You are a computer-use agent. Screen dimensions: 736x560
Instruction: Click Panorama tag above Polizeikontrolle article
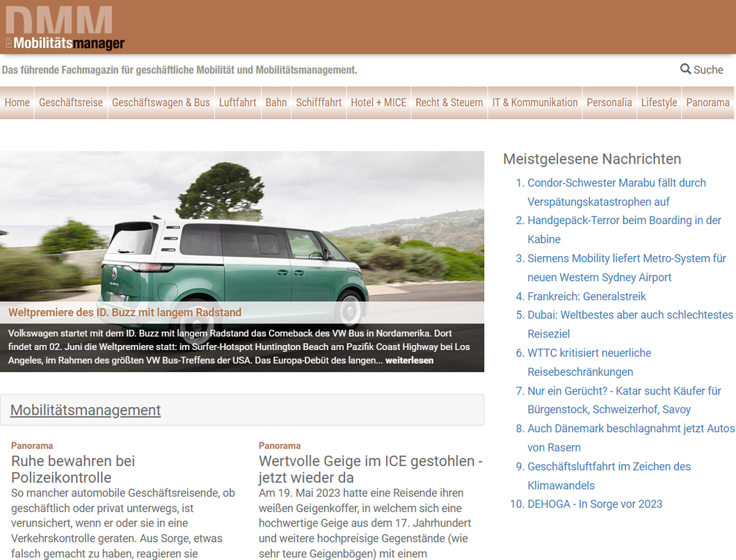click(32, 445)
